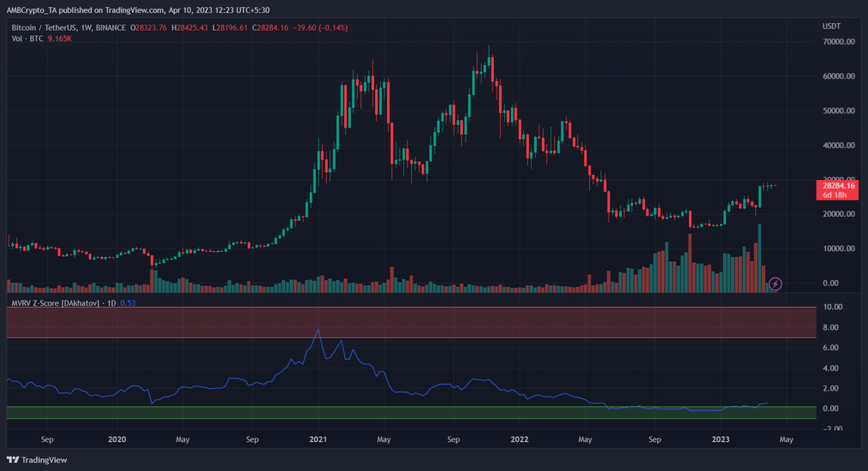The image size is (868, 471).
Task: Click the tallest volume bar in 2023
Action: tap(759, 258)
